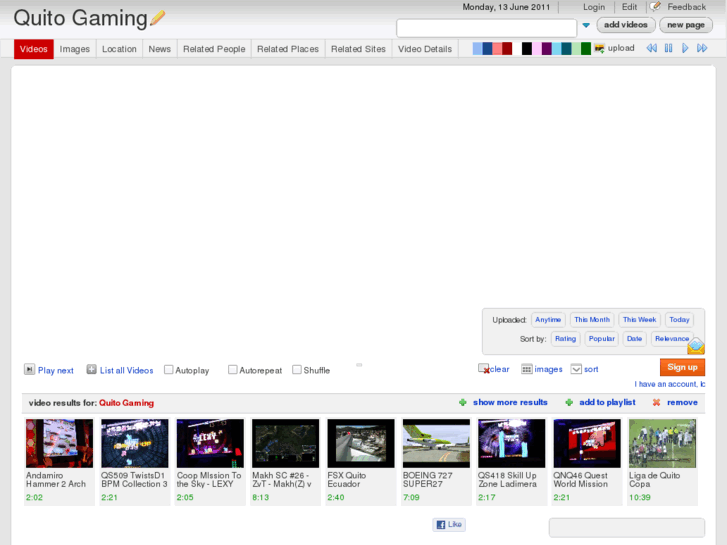The image size is (727, 545).
Task: Switch to the News tab
Action: (x=159, y=49)
